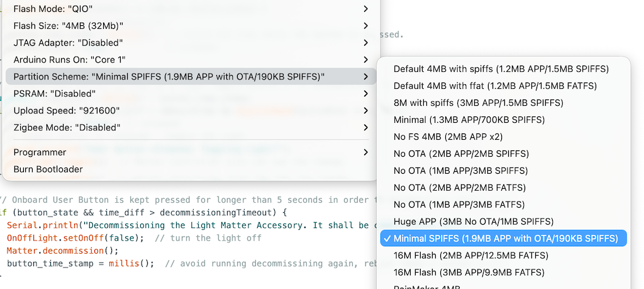Expand Upload Speed "921600" submenu

click(189, 111)
